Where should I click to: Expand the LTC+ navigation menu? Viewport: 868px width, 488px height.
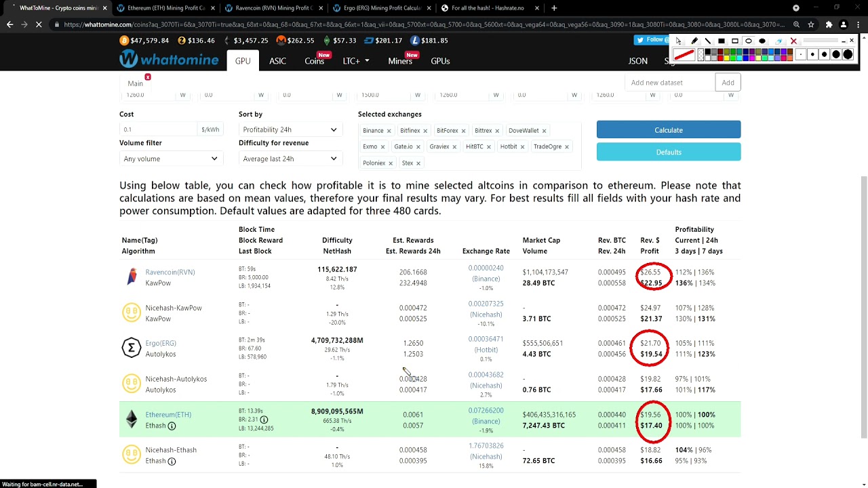(x=356, y=61)
